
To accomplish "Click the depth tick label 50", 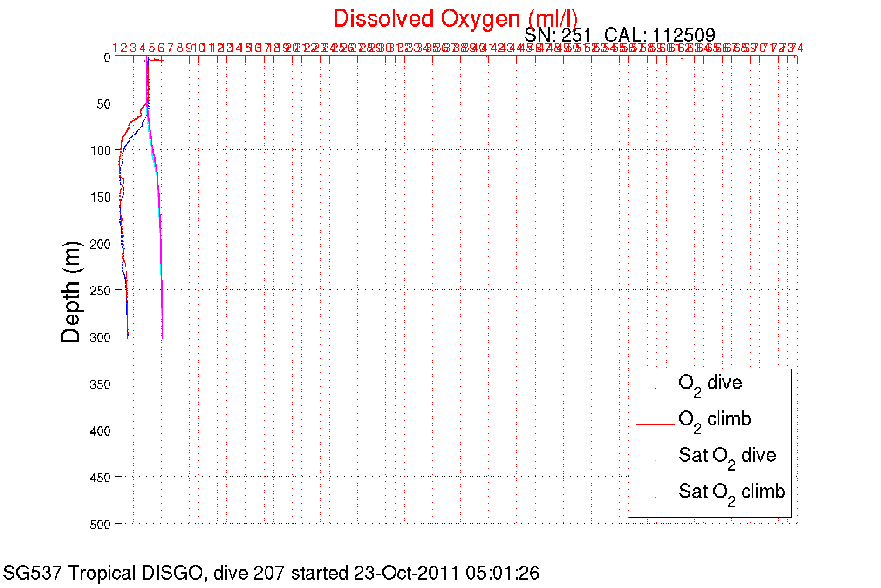I will (x=103, y=104).
